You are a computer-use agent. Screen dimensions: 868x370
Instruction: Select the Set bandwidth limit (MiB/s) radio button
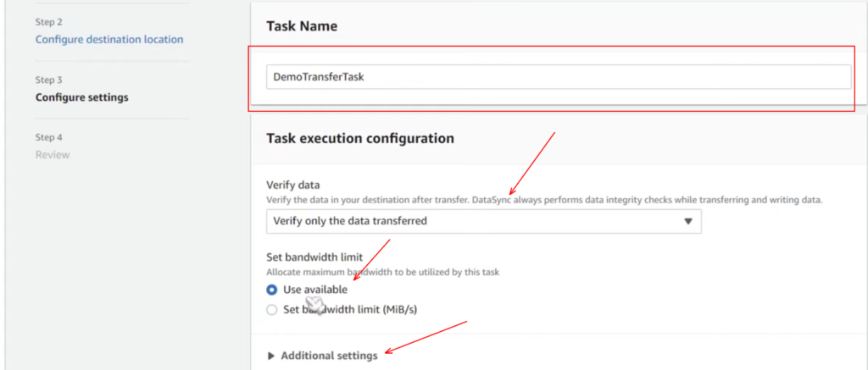point(271,310)
